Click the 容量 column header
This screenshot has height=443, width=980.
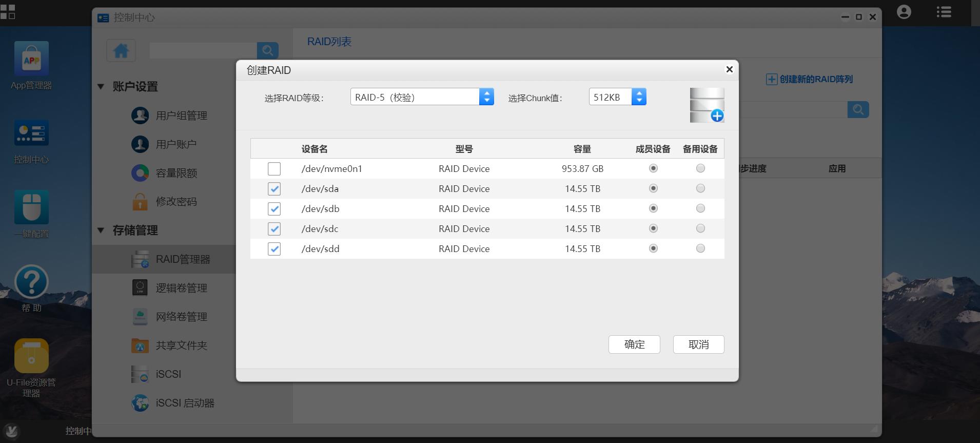tap(582, 149)
